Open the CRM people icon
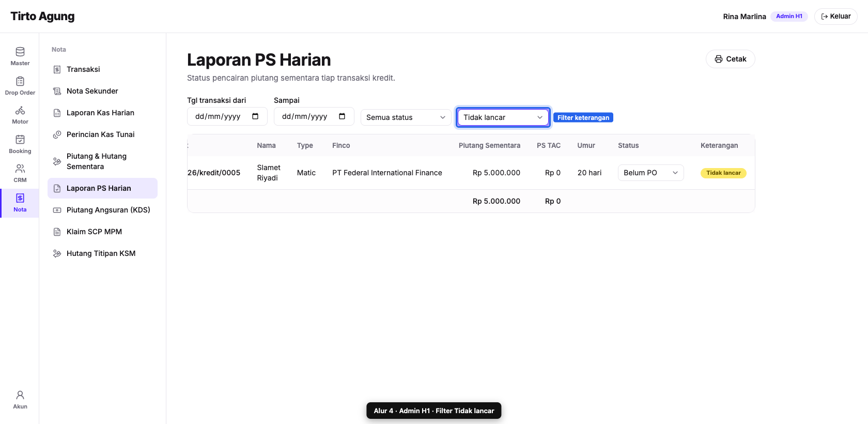This screenshot has height=424, width=868. tap(20, 169)
